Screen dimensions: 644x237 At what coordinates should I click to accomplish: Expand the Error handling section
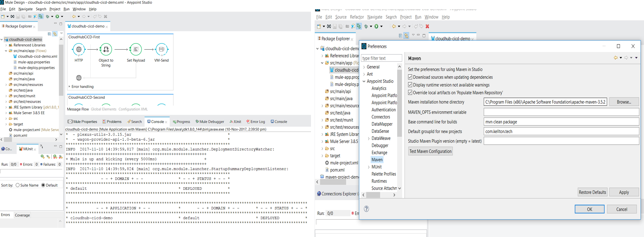point(70,87)
